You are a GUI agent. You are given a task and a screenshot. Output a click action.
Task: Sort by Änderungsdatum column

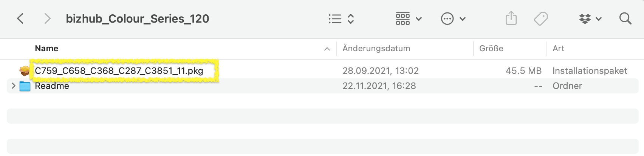point(376,49)
